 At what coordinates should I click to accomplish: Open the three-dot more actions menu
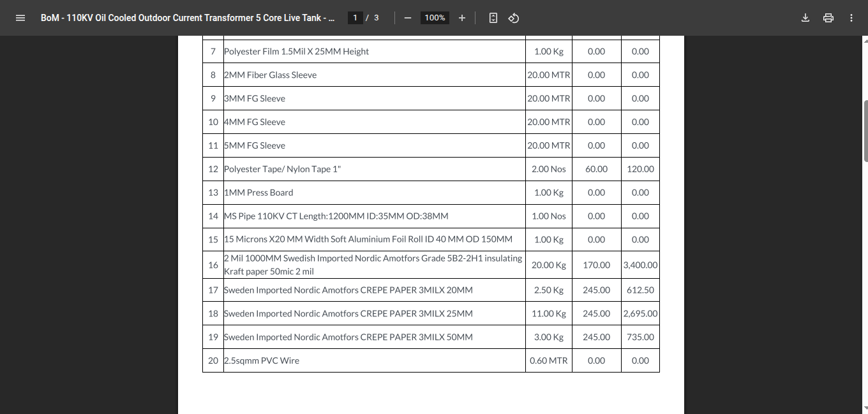click(851, 18)
